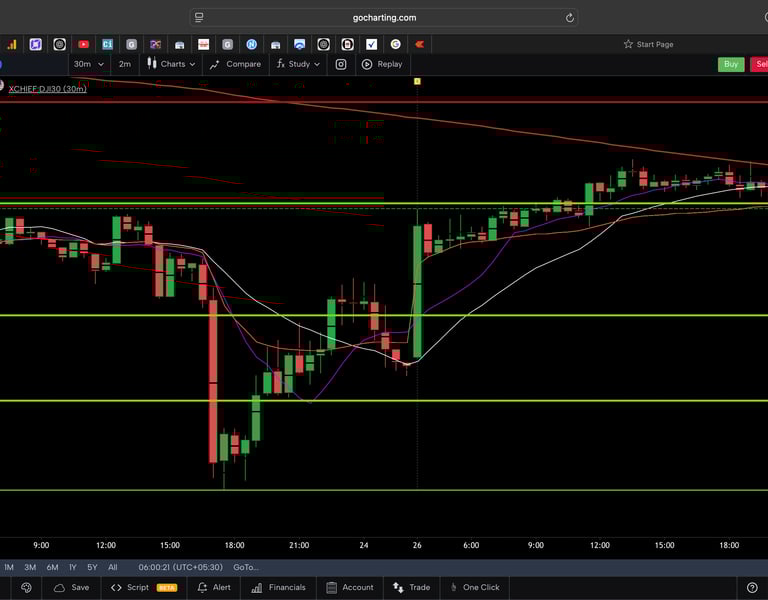This screenshot has width=768, height=600.
Task: Open the Script BETA editor
Action: point(144,587)
